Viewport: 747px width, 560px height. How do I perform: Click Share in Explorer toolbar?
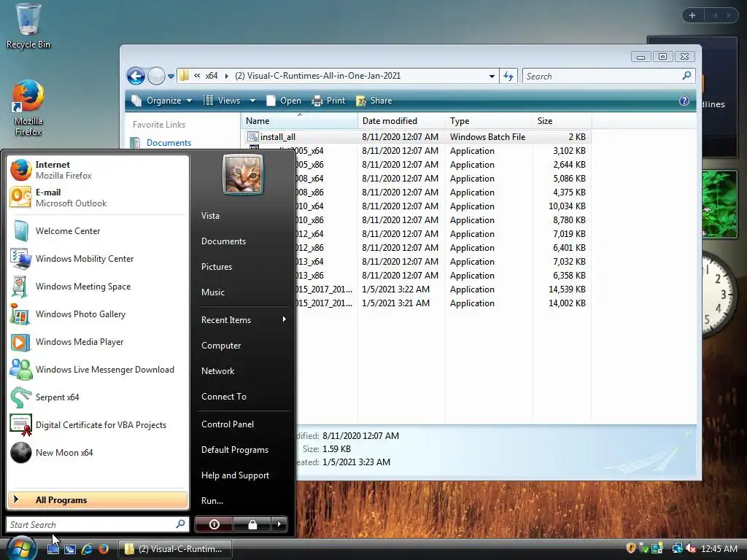click(374, 101)
